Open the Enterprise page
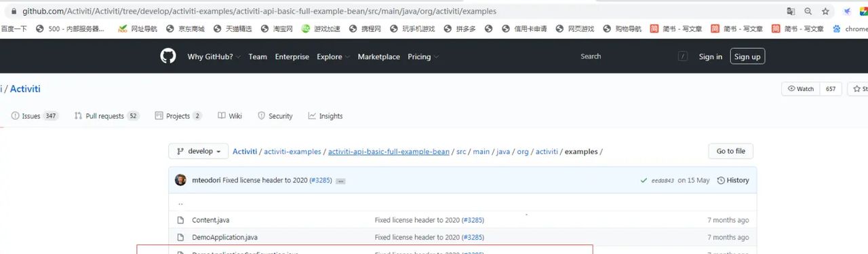868x254 pixels. tap(292, 57)
